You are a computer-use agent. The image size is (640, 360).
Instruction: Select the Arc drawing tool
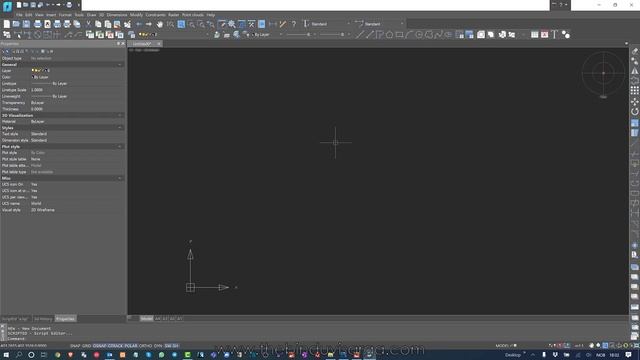(409, 35)
